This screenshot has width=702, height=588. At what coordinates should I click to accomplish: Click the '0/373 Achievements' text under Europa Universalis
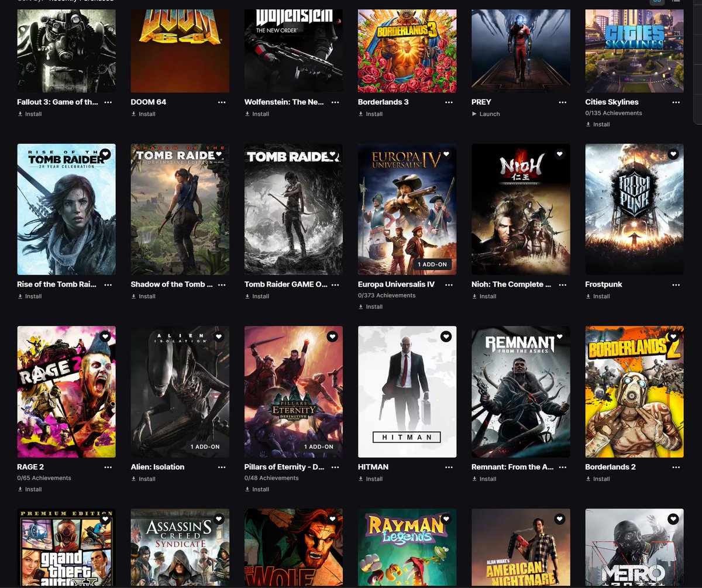(x=387, y=296)
